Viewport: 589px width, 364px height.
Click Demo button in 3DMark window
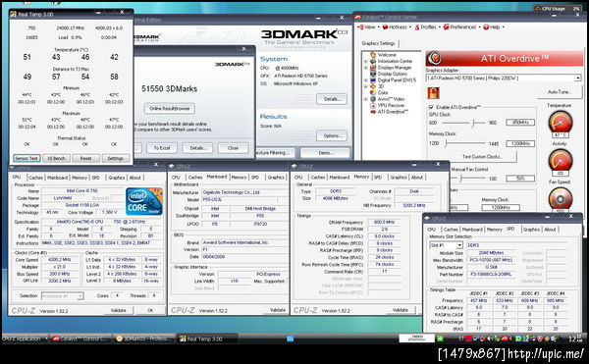[326, 153]
